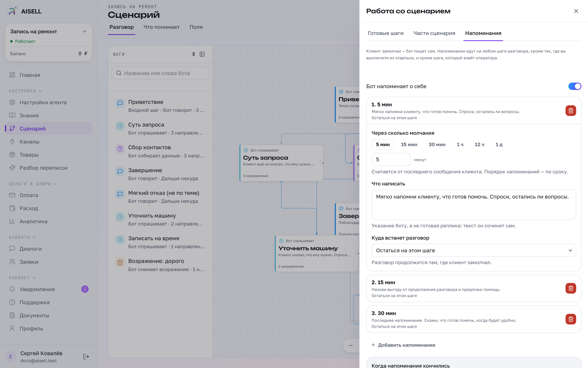Select the 30 мин silence preset

pos(437,144)
